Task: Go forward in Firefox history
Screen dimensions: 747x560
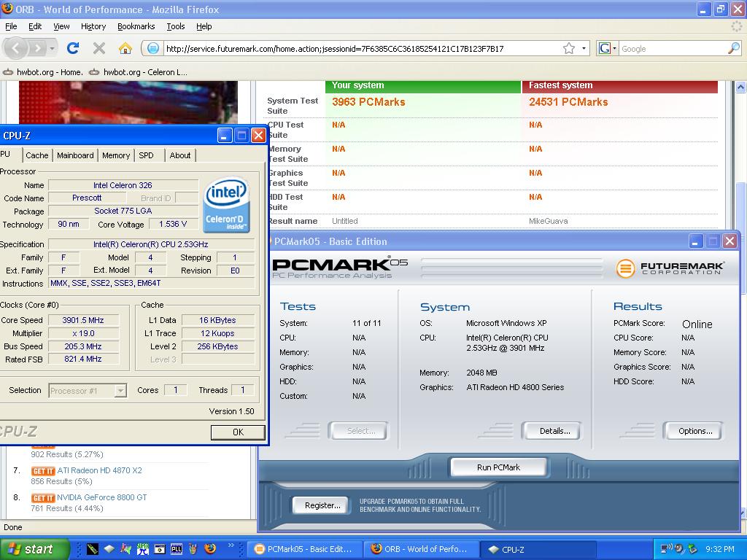Action: (37, 48)
